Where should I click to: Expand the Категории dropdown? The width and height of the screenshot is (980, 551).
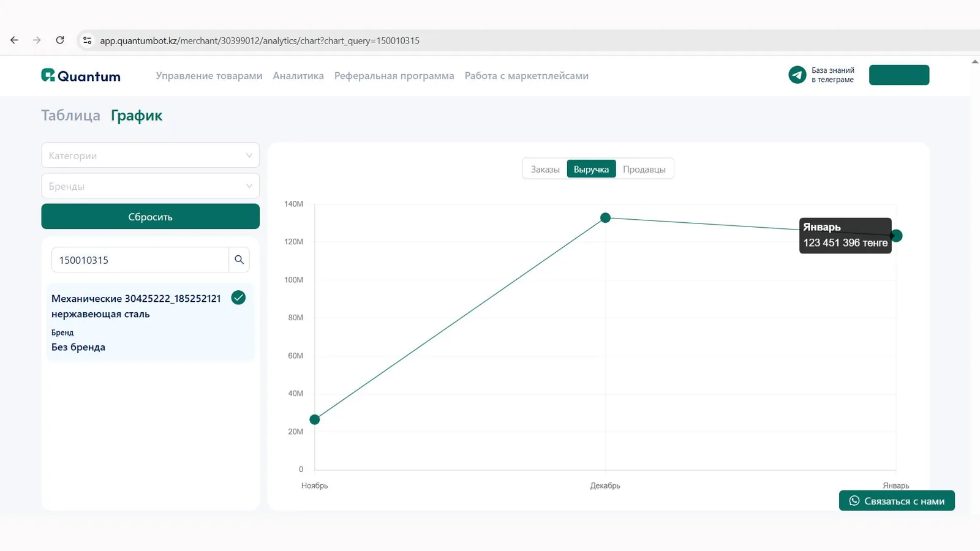pyautogui.click(x=150, y=156)
